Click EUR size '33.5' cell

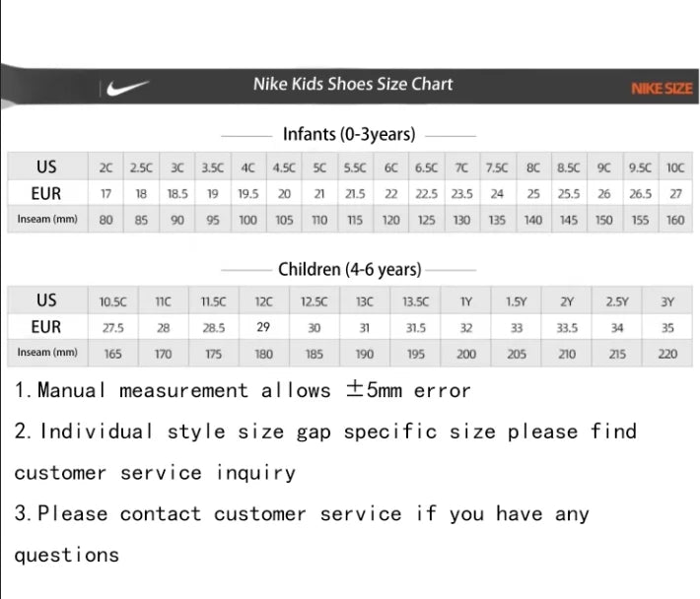tap(567, 328)
